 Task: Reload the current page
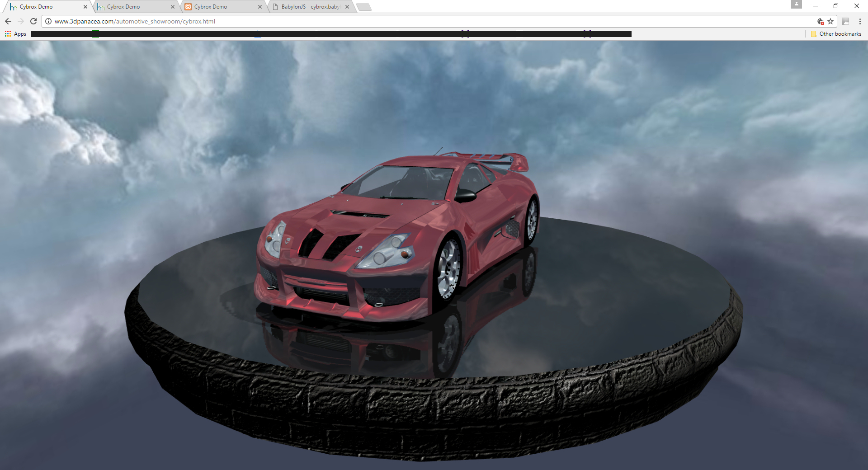point(33,21)
